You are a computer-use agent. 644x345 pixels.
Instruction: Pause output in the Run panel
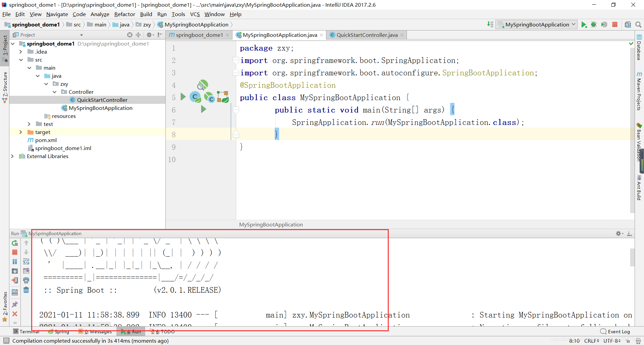(x=15, y=262)
